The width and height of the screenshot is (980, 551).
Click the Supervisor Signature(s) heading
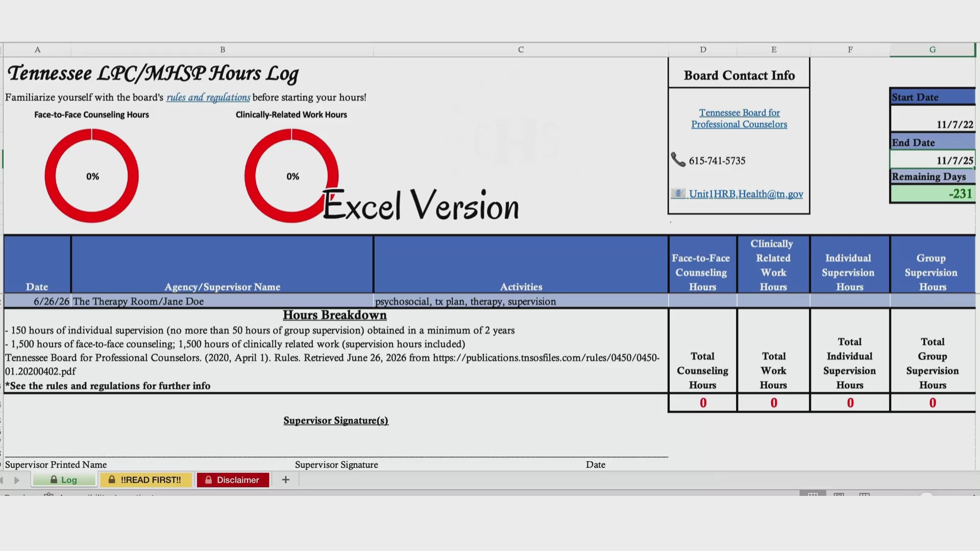tap(336, 420)
